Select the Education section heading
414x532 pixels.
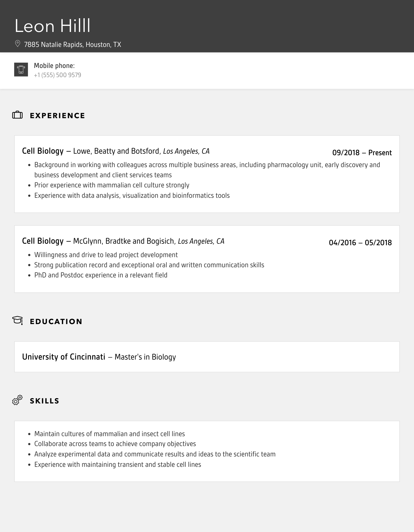click(56, 322)
